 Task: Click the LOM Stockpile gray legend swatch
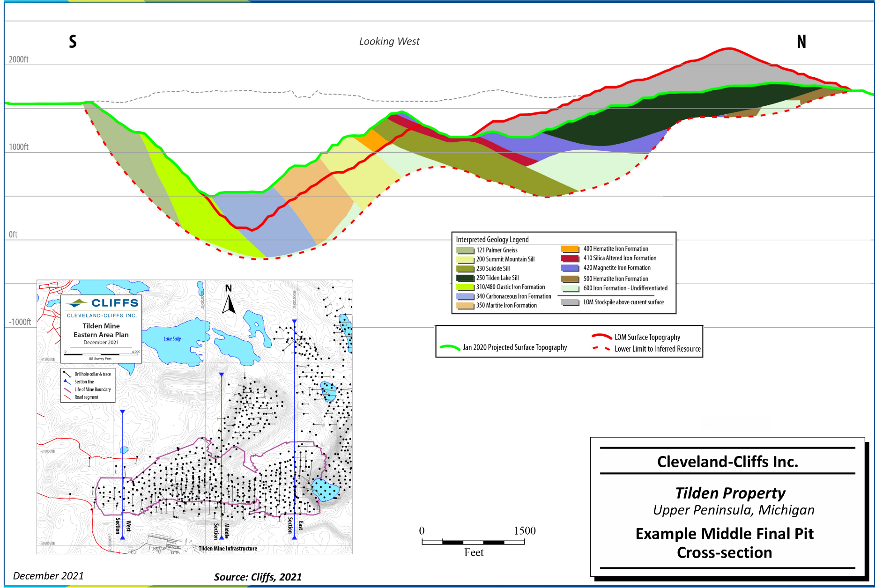pyautogui.click(x=570, y=302)
